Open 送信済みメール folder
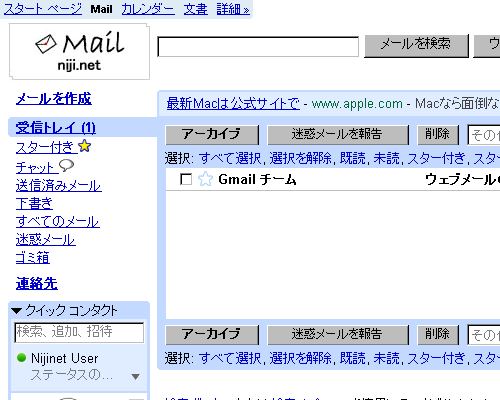Viewport: 500px width, 400px height. click(59, 185)
